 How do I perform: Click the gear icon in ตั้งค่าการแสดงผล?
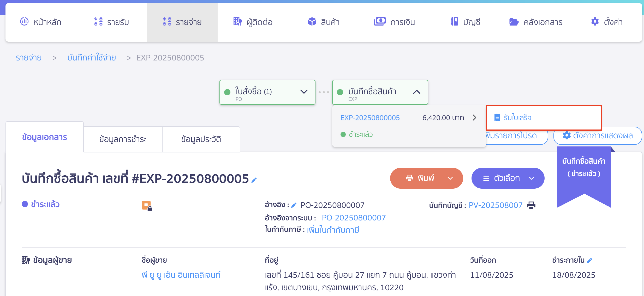coord(567,135)
